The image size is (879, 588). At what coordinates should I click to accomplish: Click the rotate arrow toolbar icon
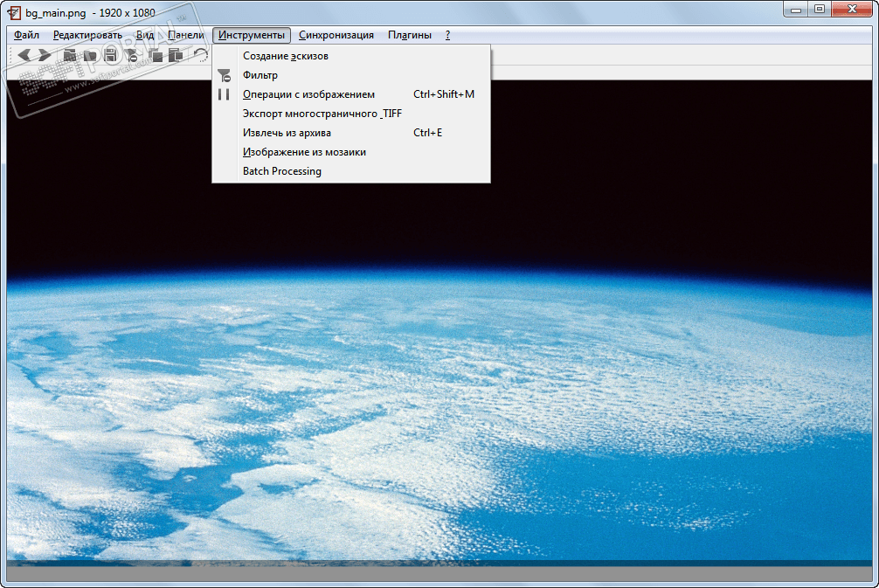point(201,55)
